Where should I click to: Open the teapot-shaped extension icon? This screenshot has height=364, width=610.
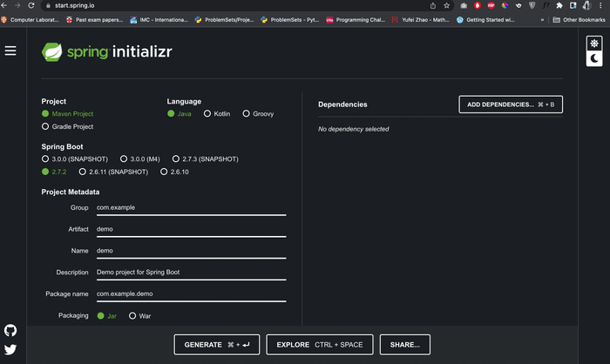point(518,5)
